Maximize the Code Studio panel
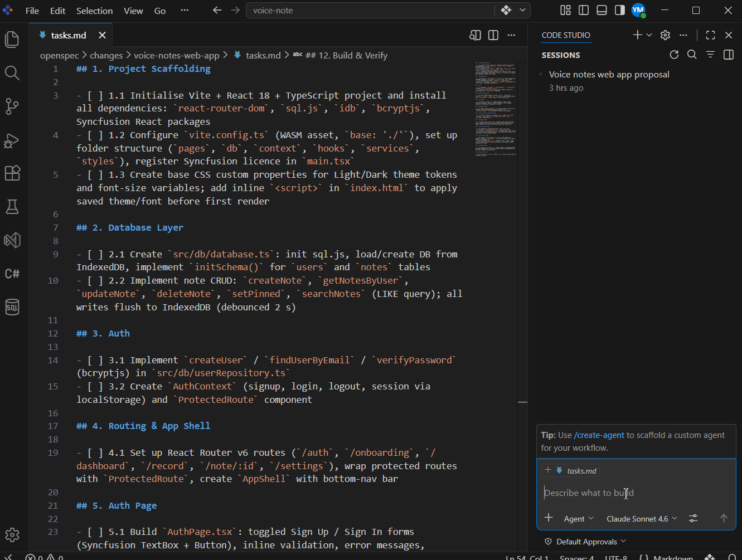742x560 pixels. [710, 35]
